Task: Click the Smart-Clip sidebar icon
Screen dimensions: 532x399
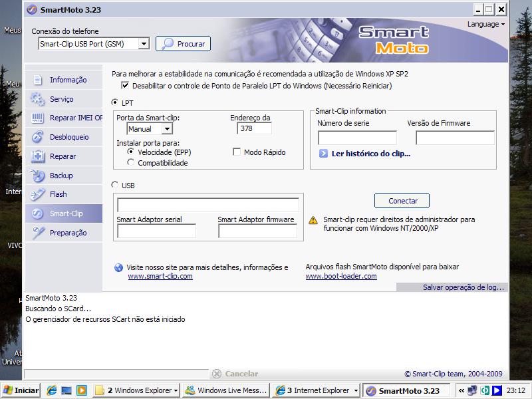Action: 37,213
